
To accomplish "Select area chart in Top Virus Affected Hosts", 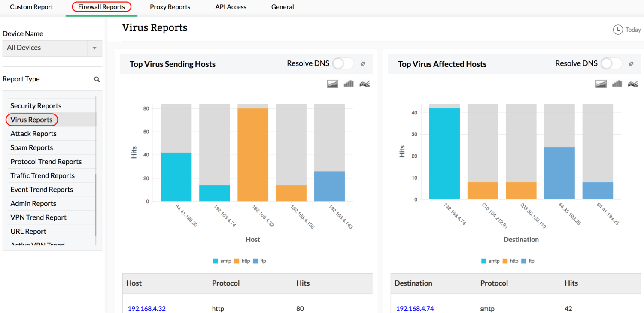I will 601,84.
